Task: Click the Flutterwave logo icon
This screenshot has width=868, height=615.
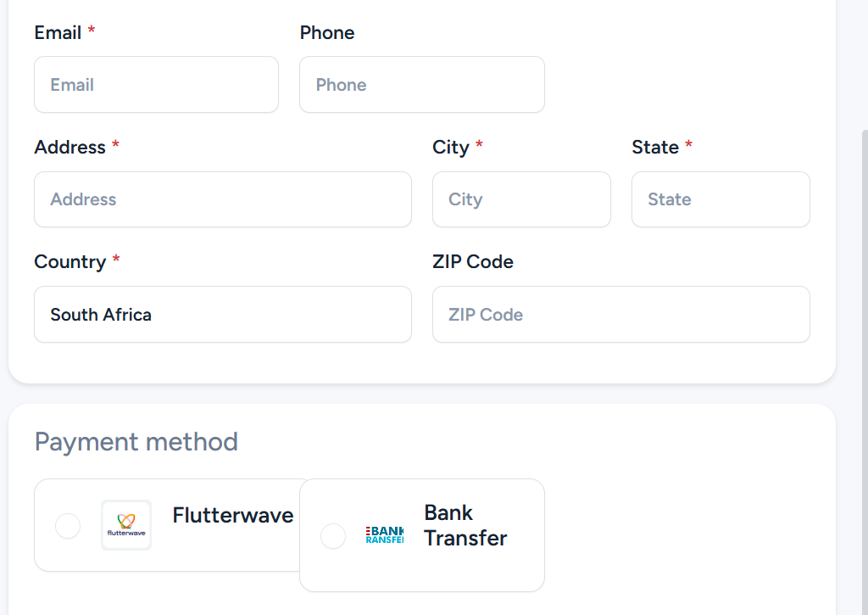Action: click(126, 525)
